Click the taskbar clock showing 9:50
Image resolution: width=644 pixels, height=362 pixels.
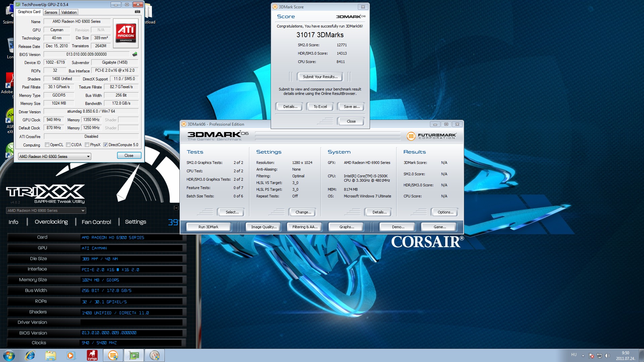625,356
